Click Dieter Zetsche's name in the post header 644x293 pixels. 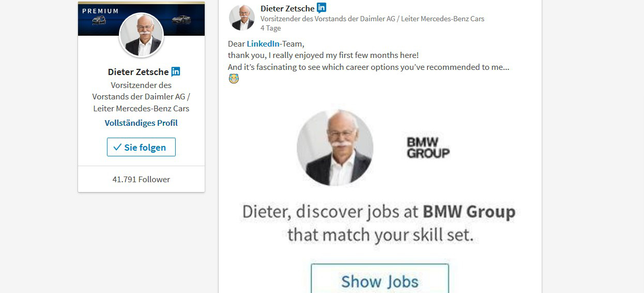tap(287, 8)
